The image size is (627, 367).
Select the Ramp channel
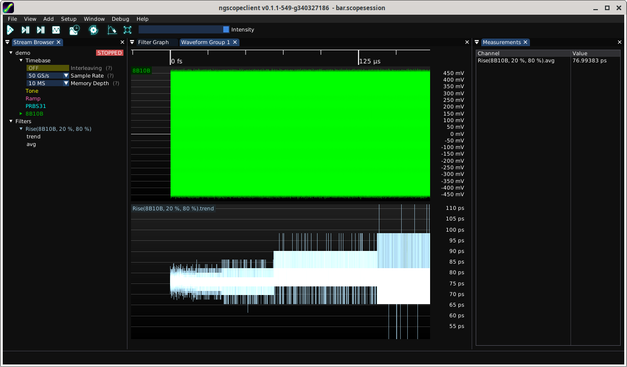[33, 98]
